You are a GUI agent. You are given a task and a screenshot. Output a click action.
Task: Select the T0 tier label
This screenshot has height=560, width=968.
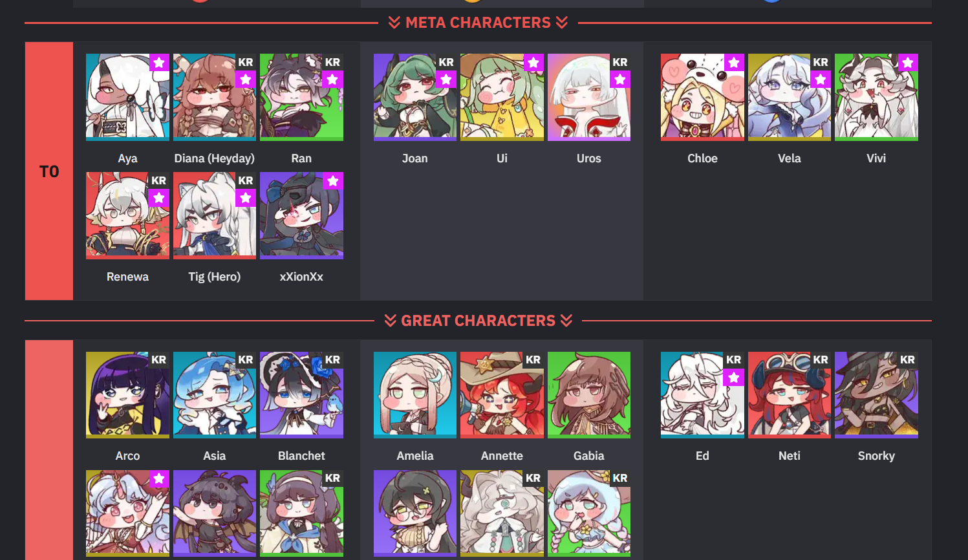click(x=49, y=171)
